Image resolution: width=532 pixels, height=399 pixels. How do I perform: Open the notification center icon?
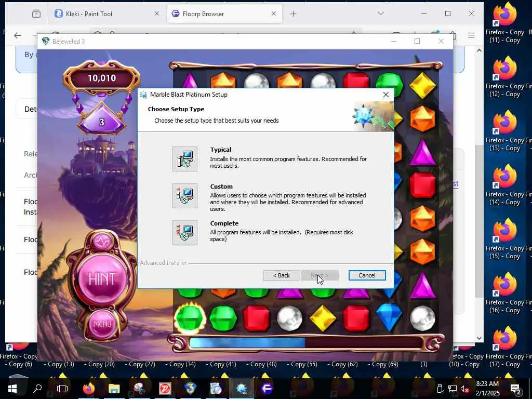(x=515, y=389)
